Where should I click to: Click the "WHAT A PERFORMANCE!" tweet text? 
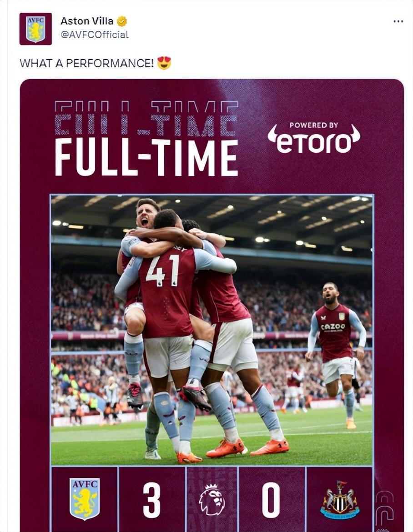tap(86, 63)
